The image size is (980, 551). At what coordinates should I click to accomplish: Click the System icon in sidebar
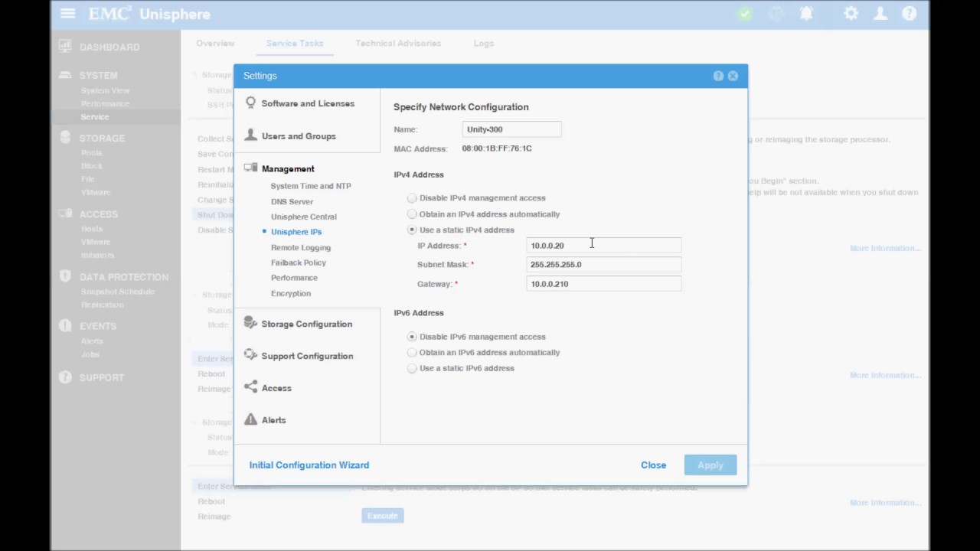(65, 75)
